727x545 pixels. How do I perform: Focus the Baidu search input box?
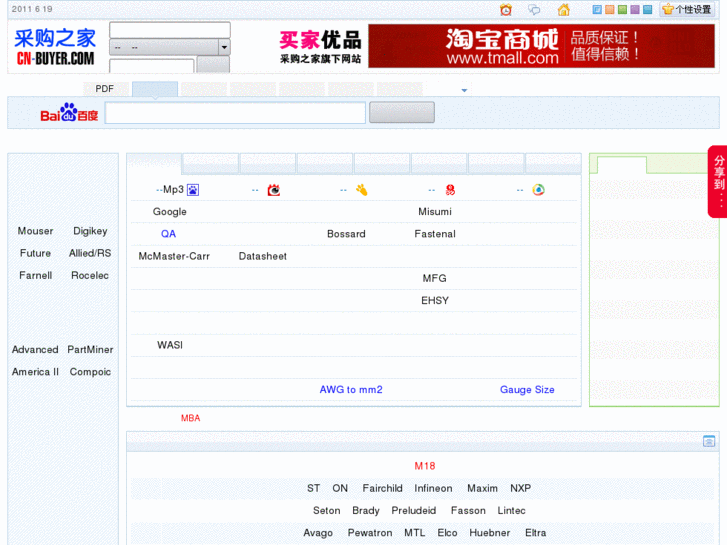point(235,113)
